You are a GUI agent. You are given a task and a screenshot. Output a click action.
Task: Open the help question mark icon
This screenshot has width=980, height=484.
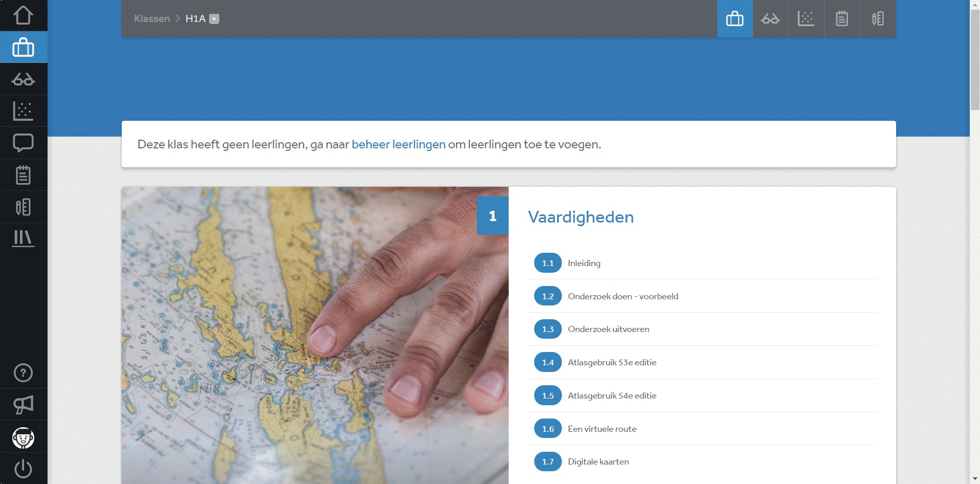click(x=24, y=373)
